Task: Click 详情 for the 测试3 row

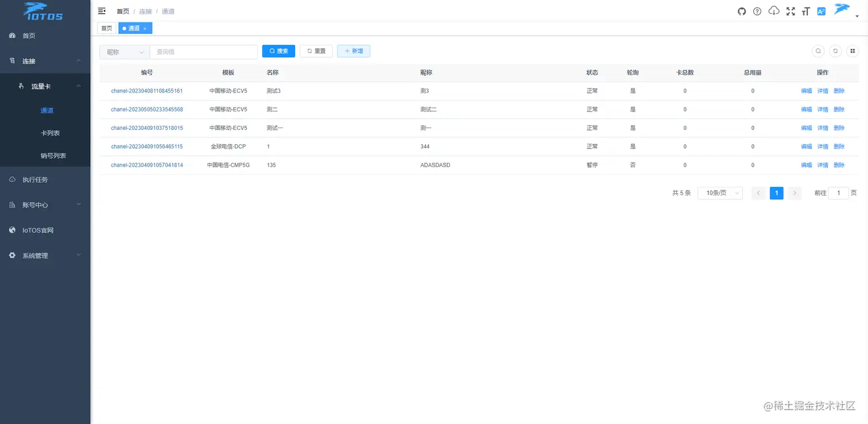Action: point(823,91)
